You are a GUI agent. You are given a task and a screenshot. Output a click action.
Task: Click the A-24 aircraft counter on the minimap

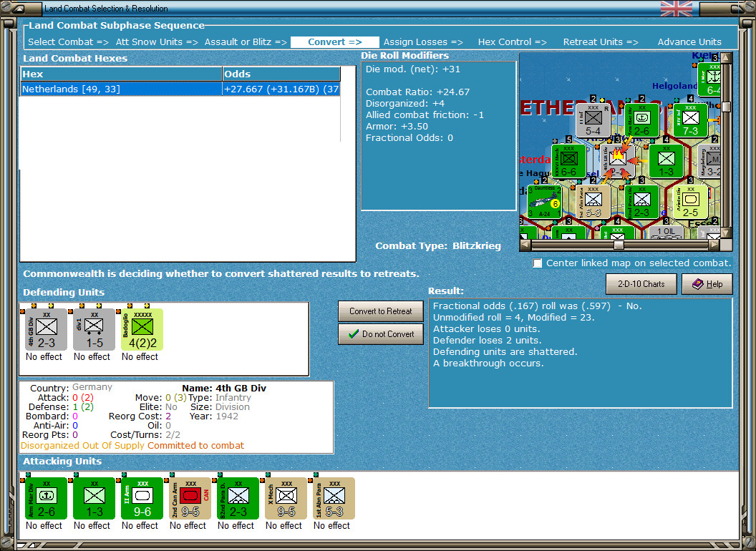point(544,202)
